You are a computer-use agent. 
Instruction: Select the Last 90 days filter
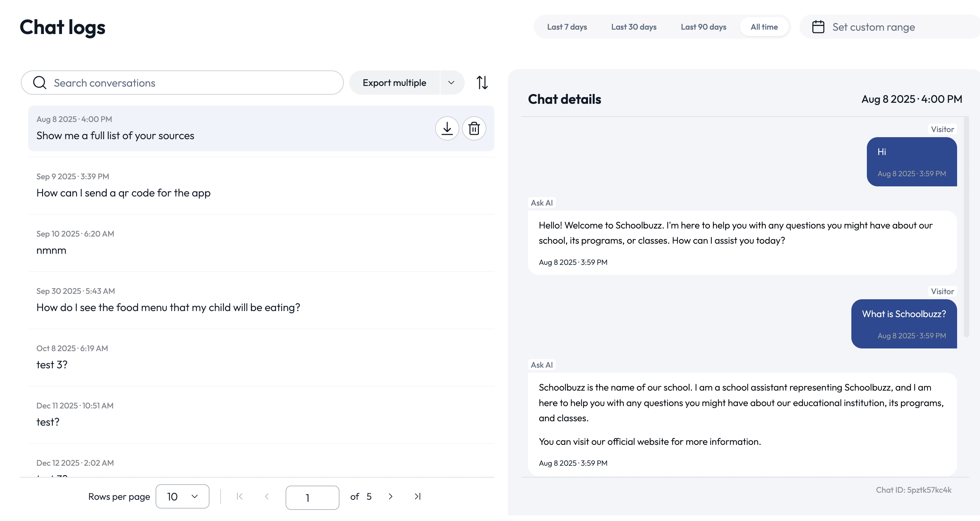click(x=704, y=27)
